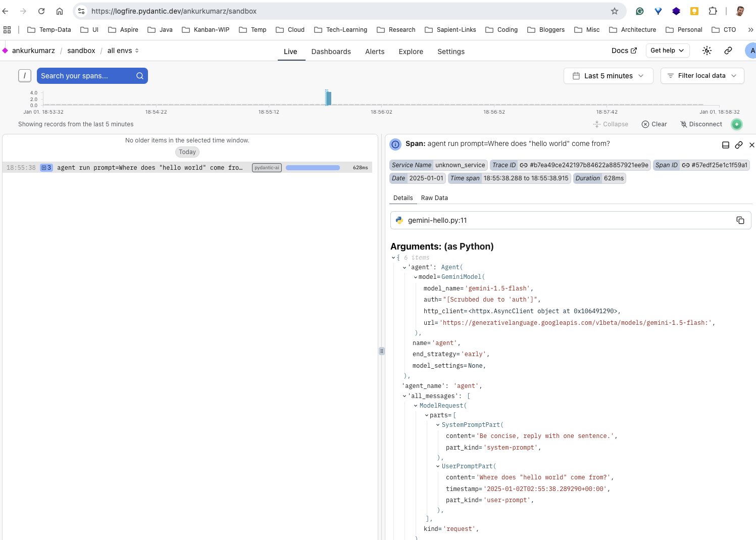Click the blue duration bar of the span row

click(313, 168)
